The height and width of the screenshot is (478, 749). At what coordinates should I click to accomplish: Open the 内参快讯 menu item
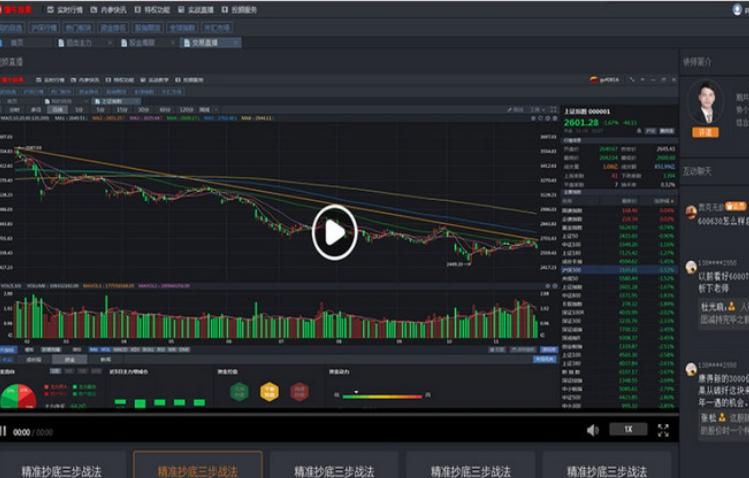[x=109, y=10]
